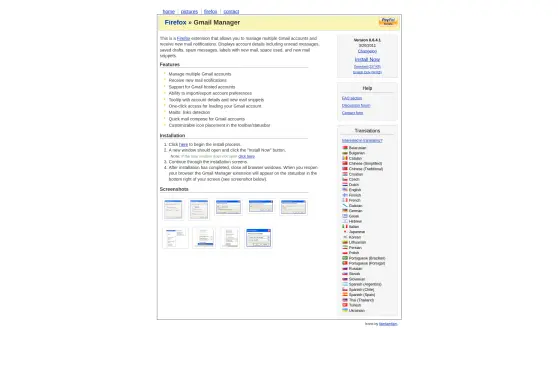
Task: Click the French flag icon
Action: pyautogui.click(x=345, y=200)
